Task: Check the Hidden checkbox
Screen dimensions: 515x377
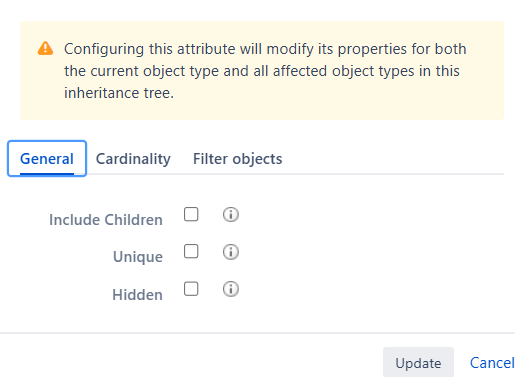Action: point(191,289)
